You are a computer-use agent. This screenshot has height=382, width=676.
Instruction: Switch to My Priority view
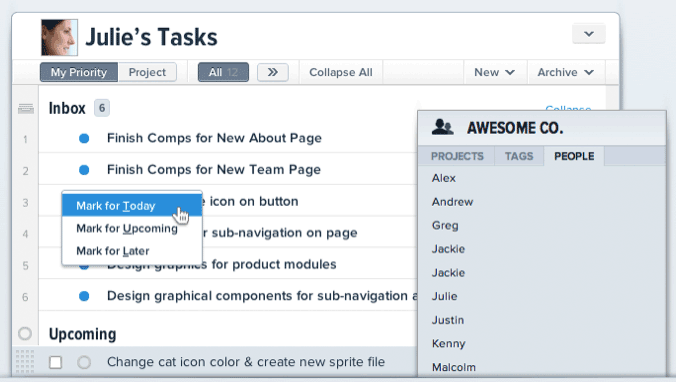[79, 72]
